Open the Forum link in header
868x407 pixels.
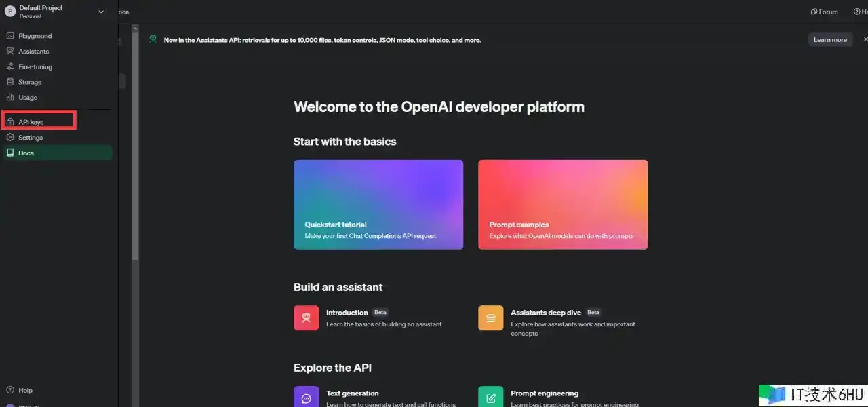tap(825, 12)
